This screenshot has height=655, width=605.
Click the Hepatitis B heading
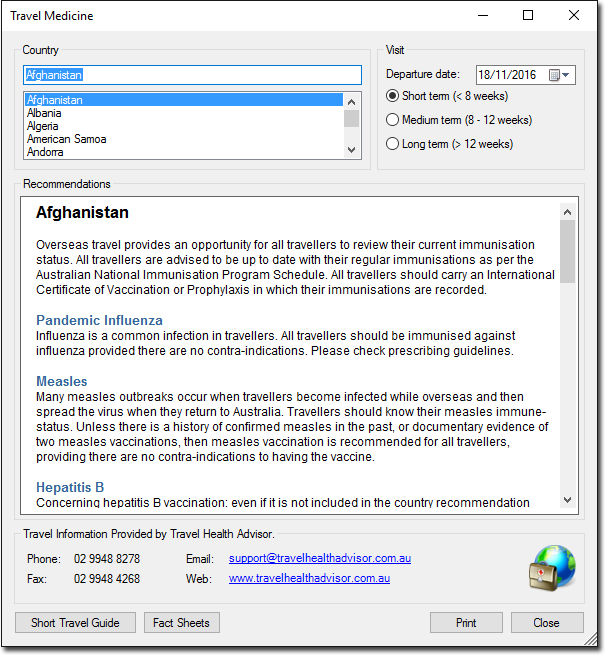[70, 487]
